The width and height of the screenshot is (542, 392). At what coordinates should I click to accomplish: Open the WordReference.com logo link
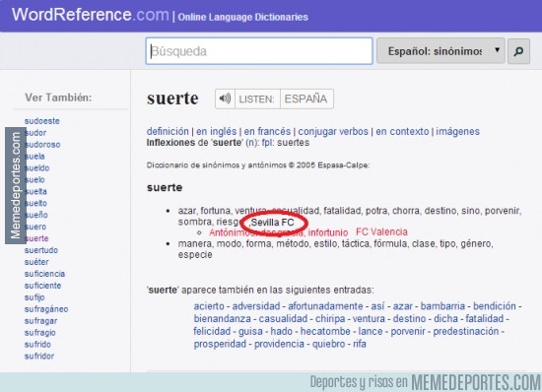[x=91, y=15]
